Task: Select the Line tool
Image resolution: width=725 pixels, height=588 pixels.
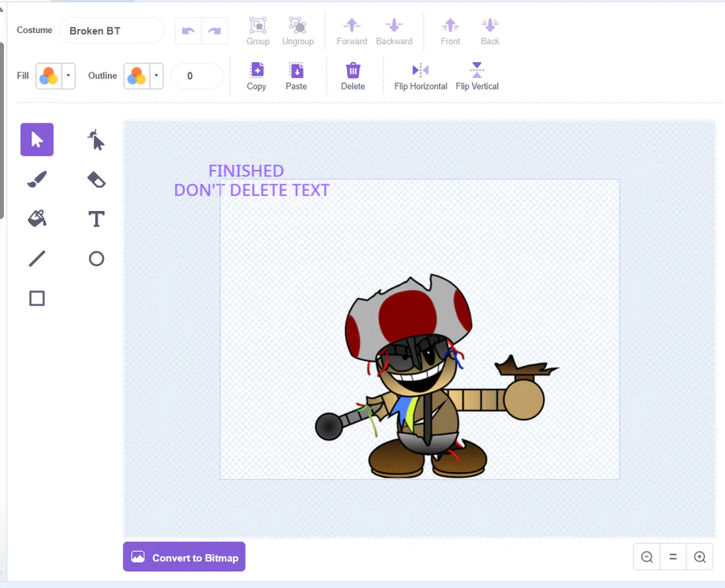Action: coord(37,259)
